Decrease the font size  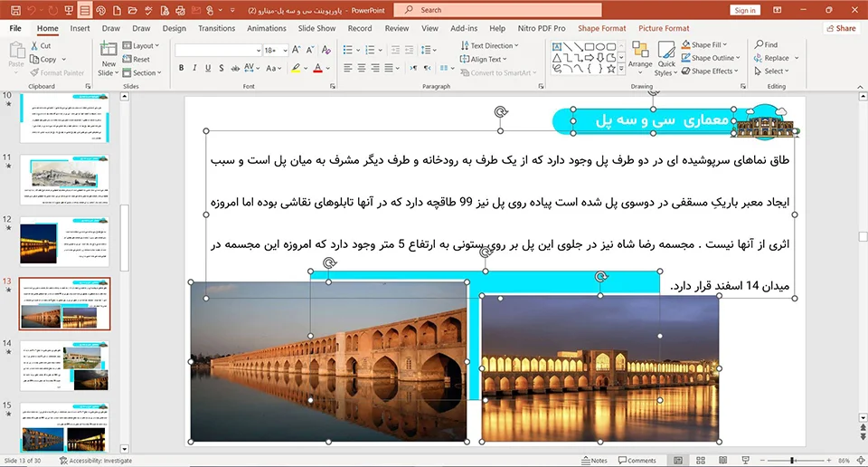pos(310,50)
